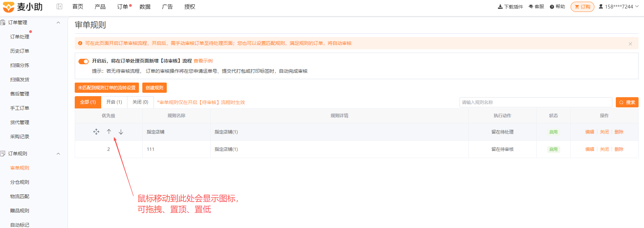
Task: Select the 关闭 (0) tab
Action: [x=140, y=102]
